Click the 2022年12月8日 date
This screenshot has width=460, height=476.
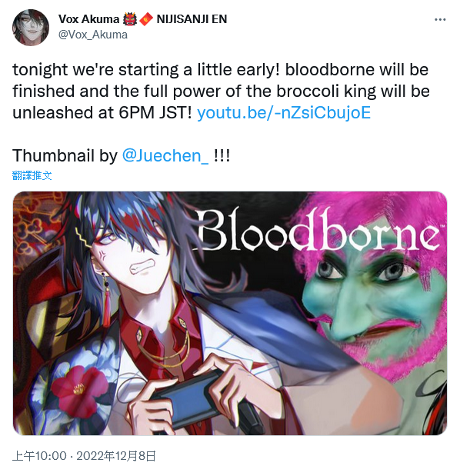[116, 456]
